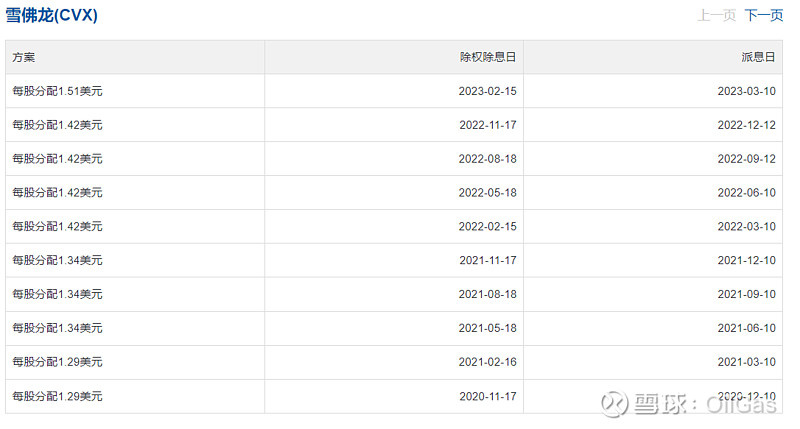Click ex-dividend date 2021-02-16
Viewport: 800px width, 429px height.
pyautogui.click(x=487, y=362)
